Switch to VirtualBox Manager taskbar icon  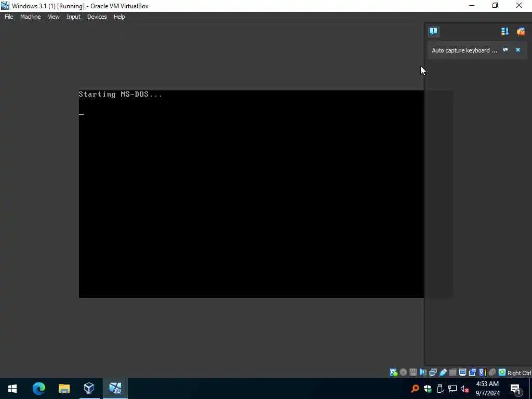click(x=89, y=389)
